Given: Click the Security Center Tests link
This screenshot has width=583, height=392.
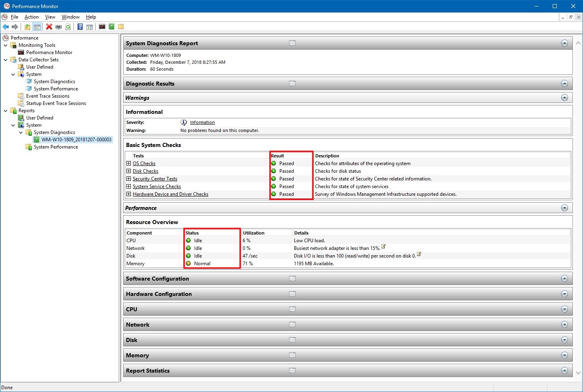Looking at the screenshot, I should coord(155,178).
